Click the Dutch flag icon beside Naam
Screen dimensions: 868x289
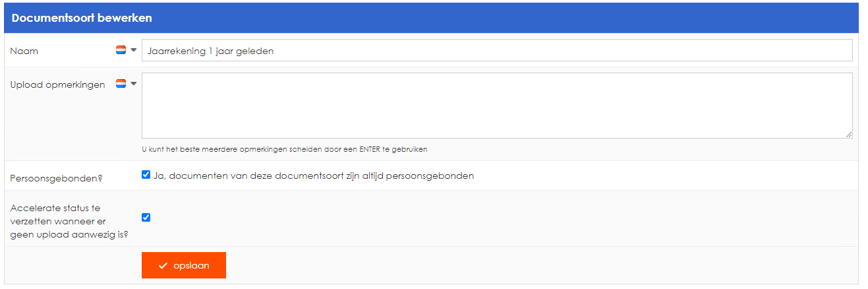121,50
